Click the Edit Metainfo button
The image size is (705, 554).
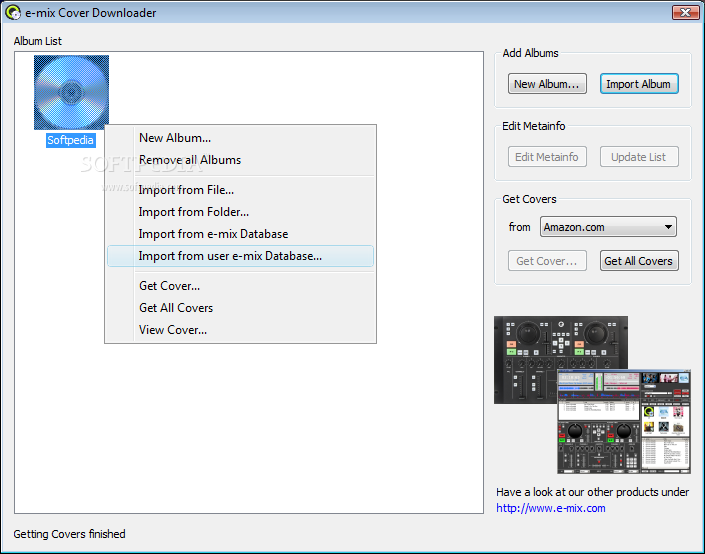click(x=547, y=157)
